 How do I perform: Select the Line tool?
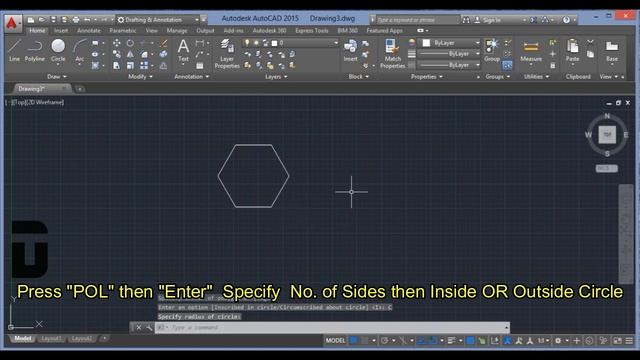click(x=14, y=50)
